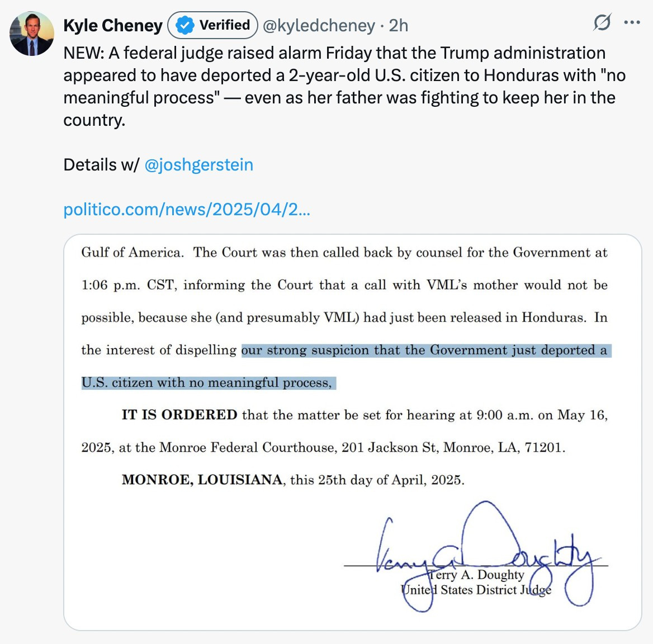Screen dimensions: 653x644
Task: Open the politico.com news article link
Action: (187, 210)
